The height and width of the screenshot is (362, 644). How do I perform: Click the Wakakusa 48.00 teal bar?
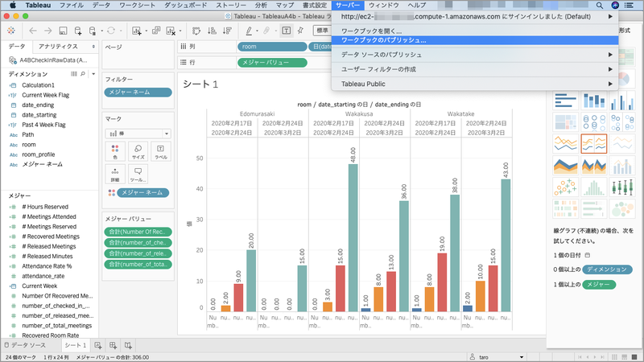(353, 237)
